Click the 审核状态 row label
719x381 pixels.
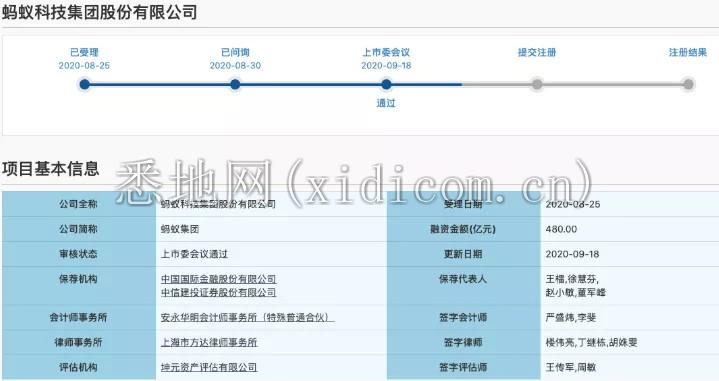(78, 254)
